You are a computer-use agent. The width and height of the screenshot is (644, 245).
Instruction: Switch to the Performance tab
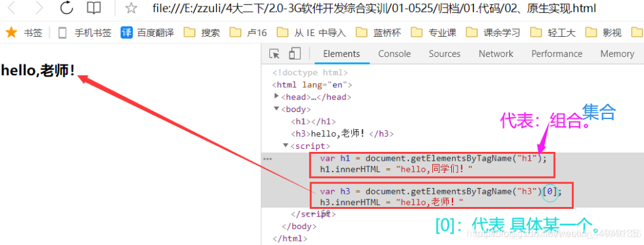(557, 54)
